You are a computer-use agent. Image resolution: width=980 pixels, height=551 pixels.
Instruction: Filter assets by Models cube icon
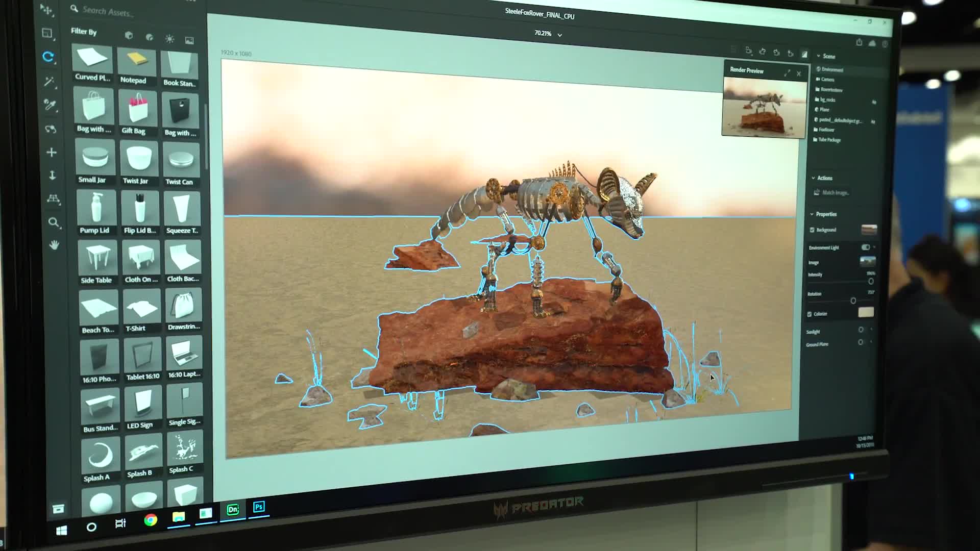point(129,35)
